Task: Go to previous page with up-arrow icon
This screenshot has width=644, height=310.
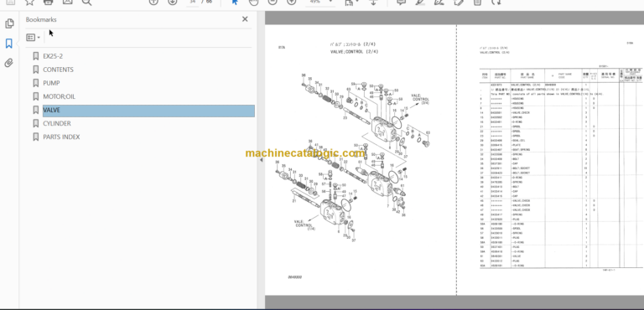Action: (153, 2)
